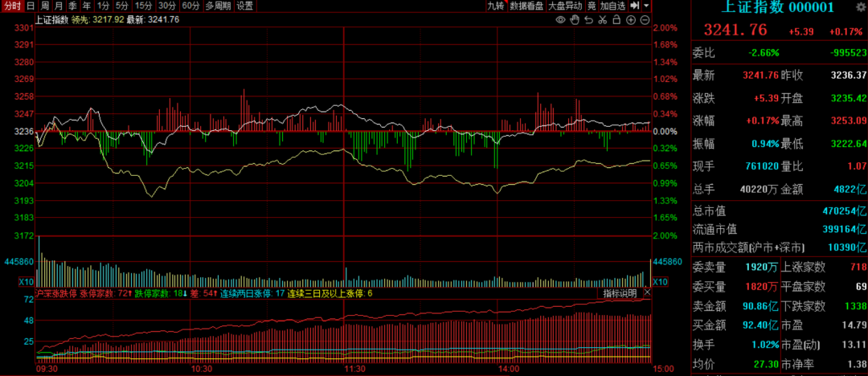Select the 60分 period tab
Image resolution: width=868 pixels, height=376 pixels.
190,6
